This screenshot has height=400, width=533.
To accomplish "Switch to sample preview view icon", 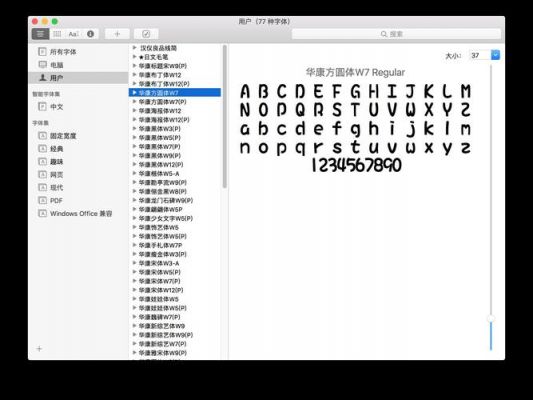I will (x=40, y=34).
